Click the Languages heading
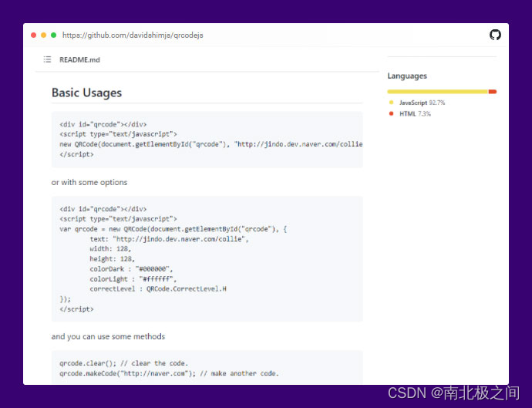The image size is (532, 408). tap(407, 76)
